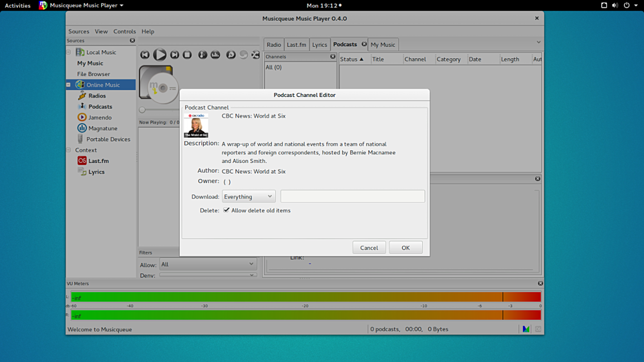Click Cancel in Podcast Channel Editor
Screen dimensions: 644x362
[x=369, y=248]
